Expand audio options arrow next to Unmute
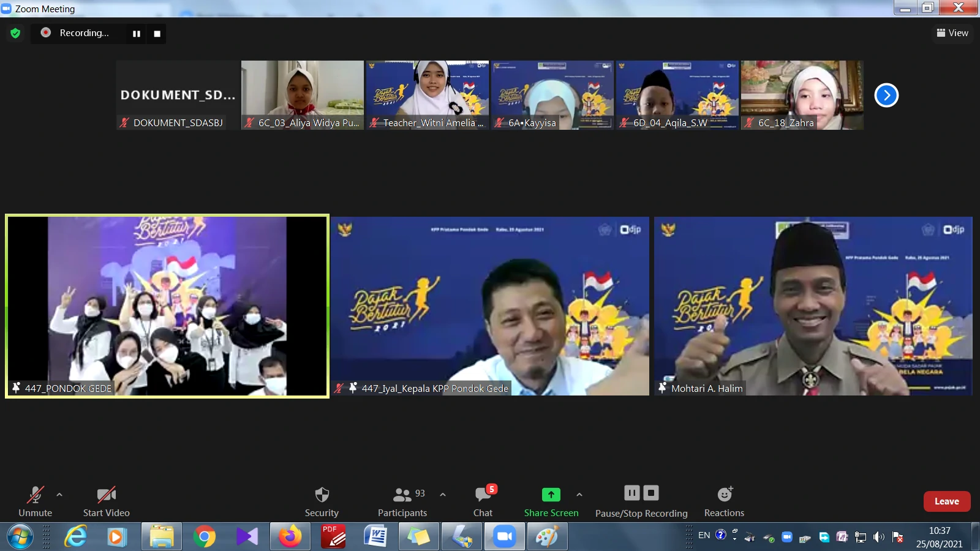 point(59,495)
